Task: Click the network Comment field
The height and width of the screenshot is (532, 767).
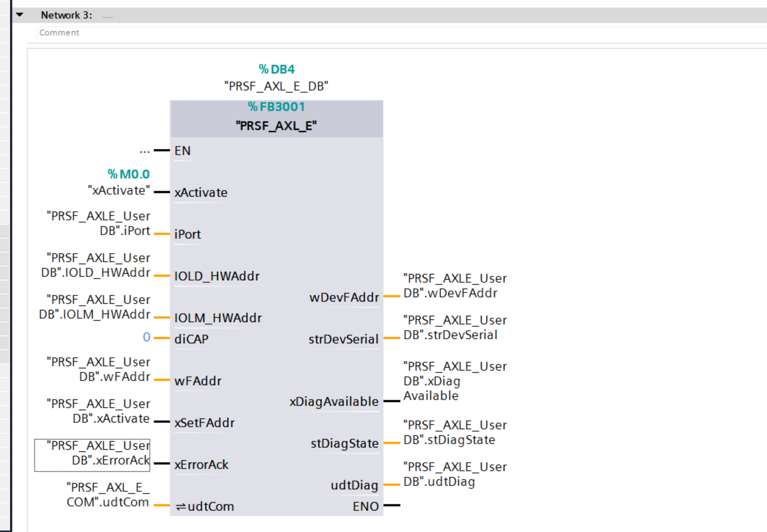Action: point(401,33)
